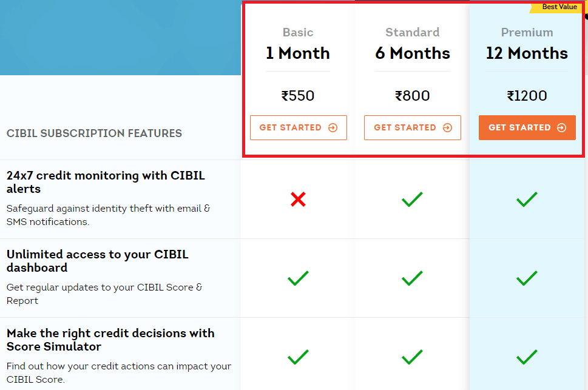This screenshot has width=588, height=390.
Task: Click the Standard plan Get Started button
Action: (x=413, y=127)
